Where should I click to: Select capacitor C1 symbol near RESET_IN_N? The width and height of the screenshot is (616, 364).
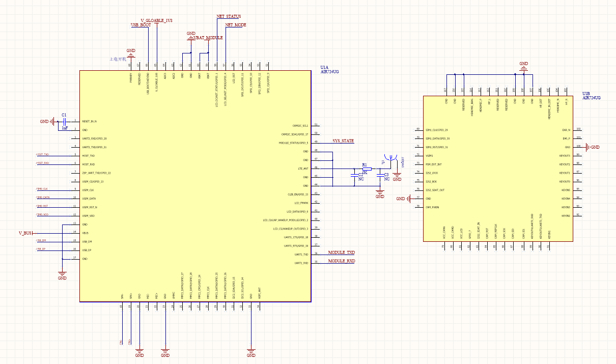[64, 122]
